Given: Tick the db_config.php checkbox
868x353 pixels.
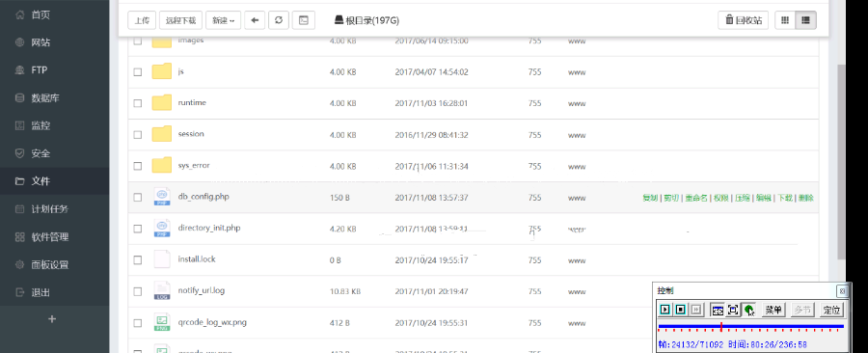Looking at the screenshot, I should click(x=138, y=197).
